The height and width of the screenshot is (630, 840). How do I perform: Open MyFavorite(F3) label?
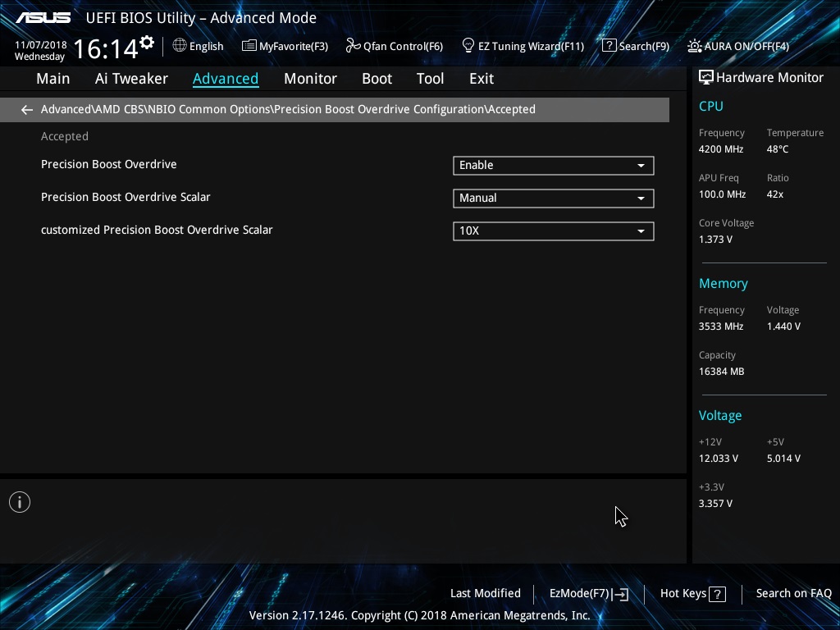294,46
